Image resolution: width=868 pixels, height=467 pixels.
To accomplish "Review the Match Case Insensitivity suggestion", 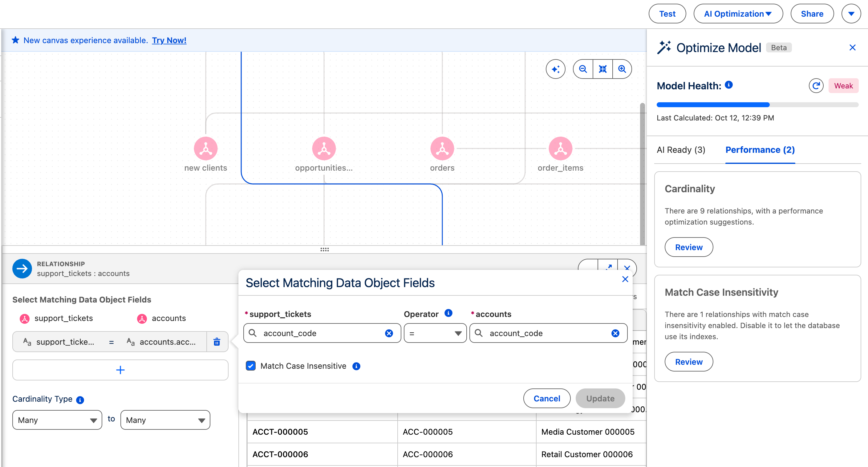I will click(689, 362).
